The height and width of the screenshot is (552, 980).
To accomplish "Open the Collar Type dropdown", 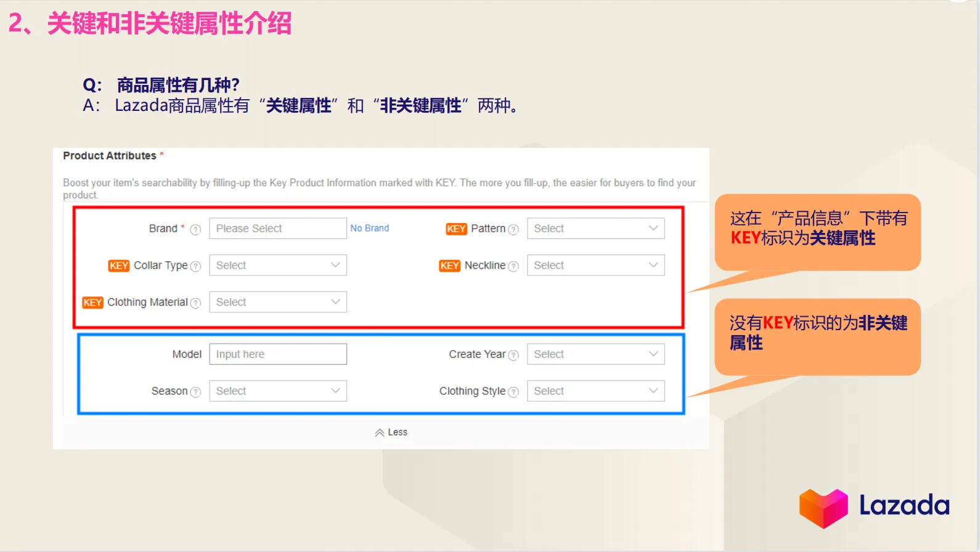I will tap(278, 266).
